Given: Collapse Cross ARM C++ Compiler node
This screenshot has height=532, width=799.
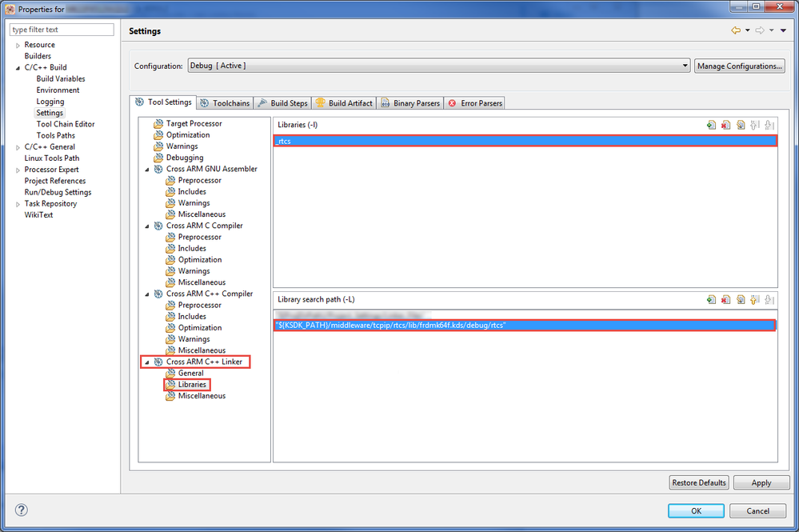Looking at the screenshot, I should click(147, 294).
